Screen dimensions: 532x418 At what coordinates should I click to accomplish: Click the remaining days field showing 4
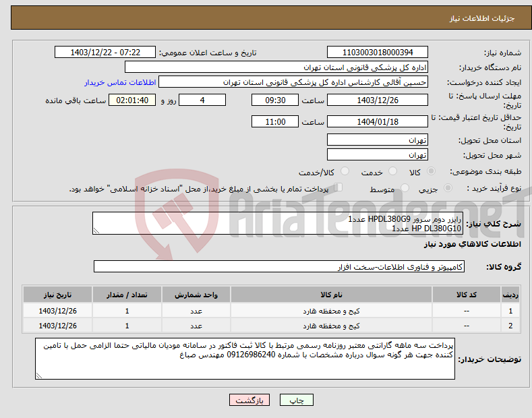click(x=202, y=100)
